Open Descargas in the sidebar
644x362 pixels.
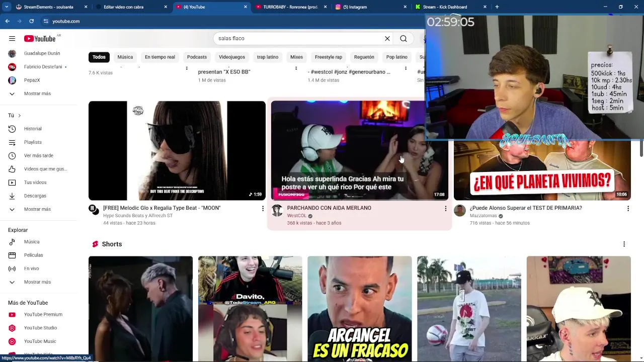coord(36,196)
